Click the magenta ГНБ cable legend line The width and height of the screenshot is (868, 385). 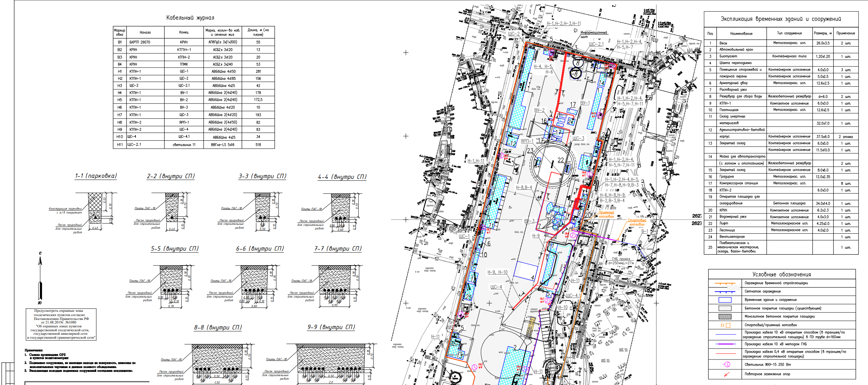tap(725, 344)
